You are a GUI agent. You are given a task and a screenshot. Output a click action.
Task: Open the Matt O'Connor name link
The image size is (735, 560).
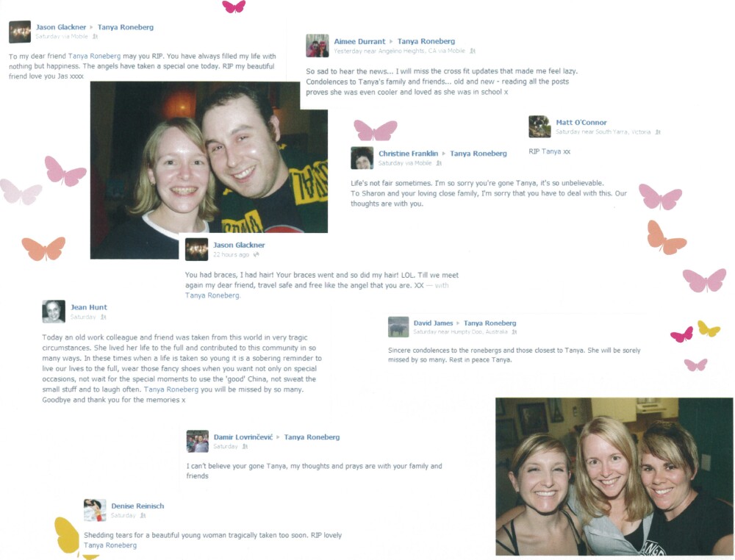click(581, 122)
